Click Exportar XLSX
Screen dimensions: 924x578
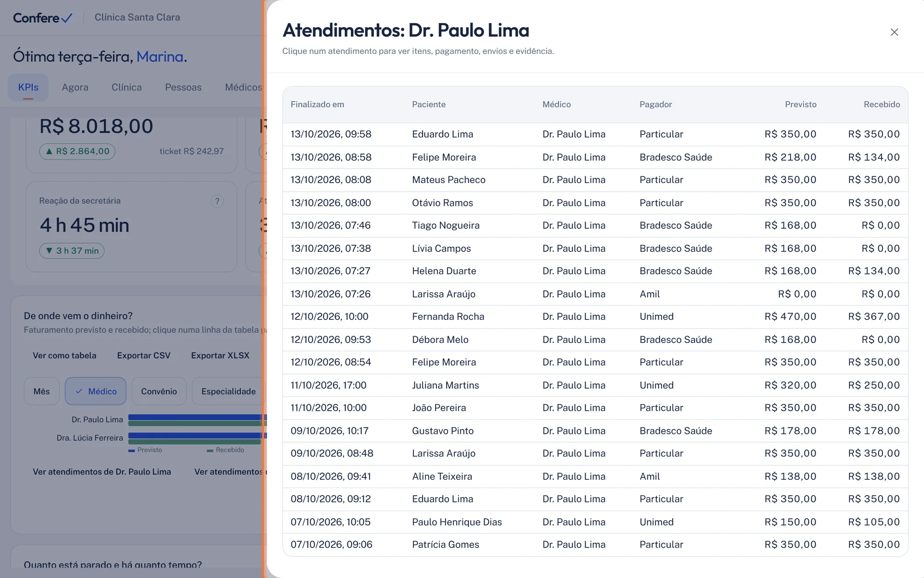click(220, 355)
